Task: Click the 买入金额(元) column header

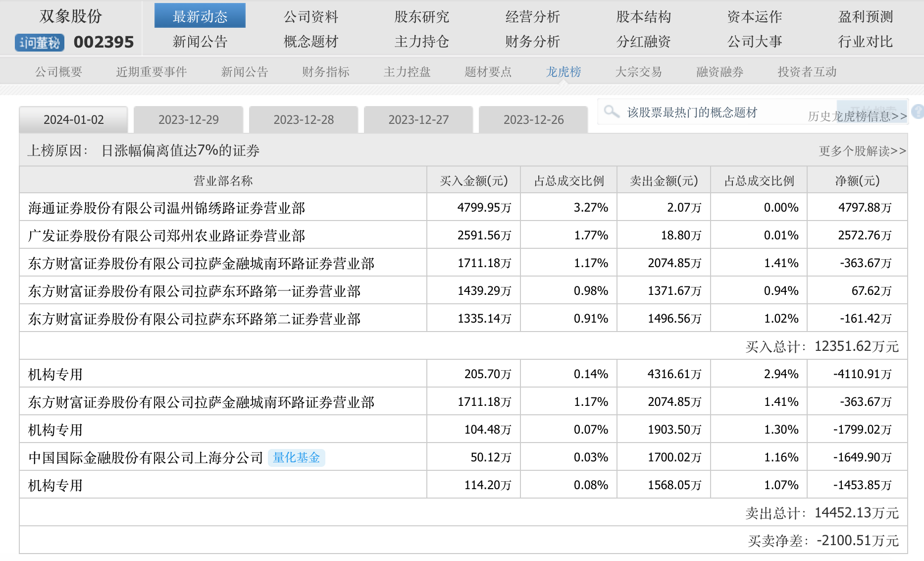Action: click(x=473, y=181)
